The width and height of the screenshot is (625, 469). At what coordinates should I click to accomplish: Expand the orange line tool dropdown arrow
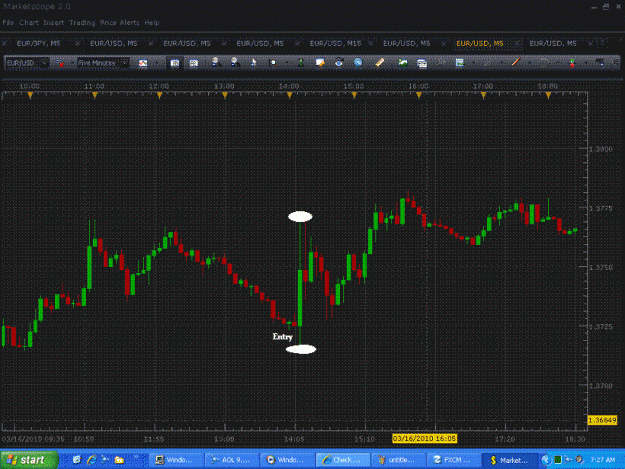(x=530, y=63)
